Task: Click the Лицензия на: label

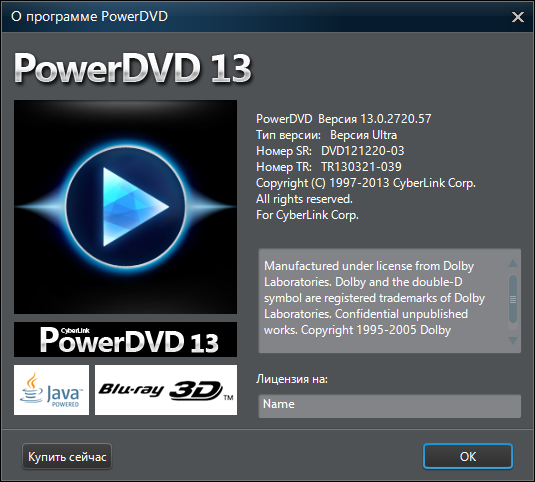Action: pyautogui.click(x=292, y=379)
